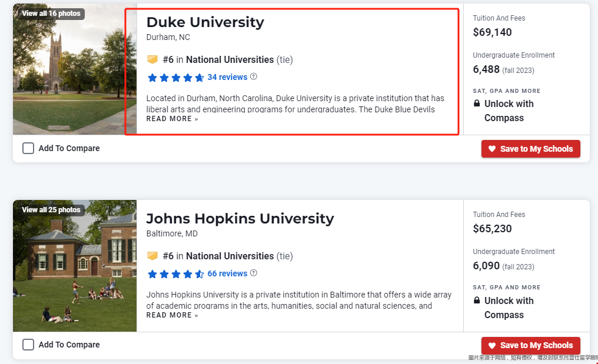This screenshot has height=364, width=598.
Task: Click the lock icon in Duke's SAT section
Action: (x=477, y=103)
